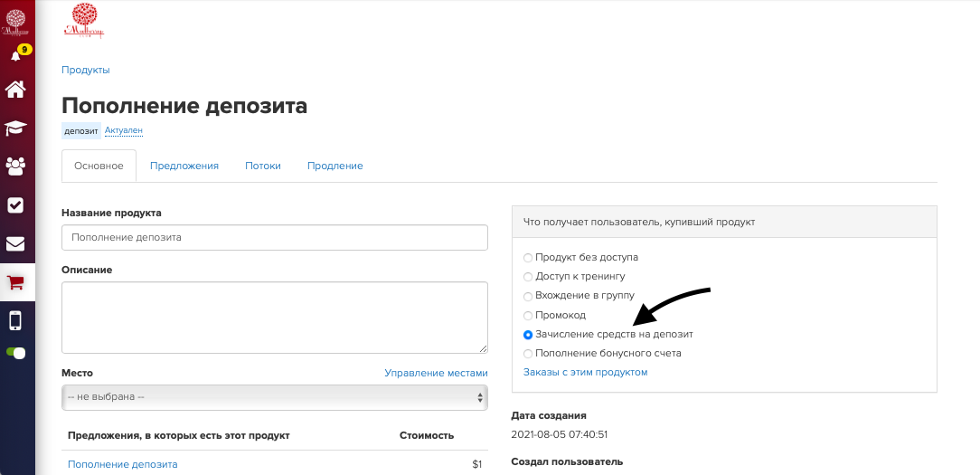Select 'Промокод' radio option
The width and height of the screenshot is (980, 475).
528,316
